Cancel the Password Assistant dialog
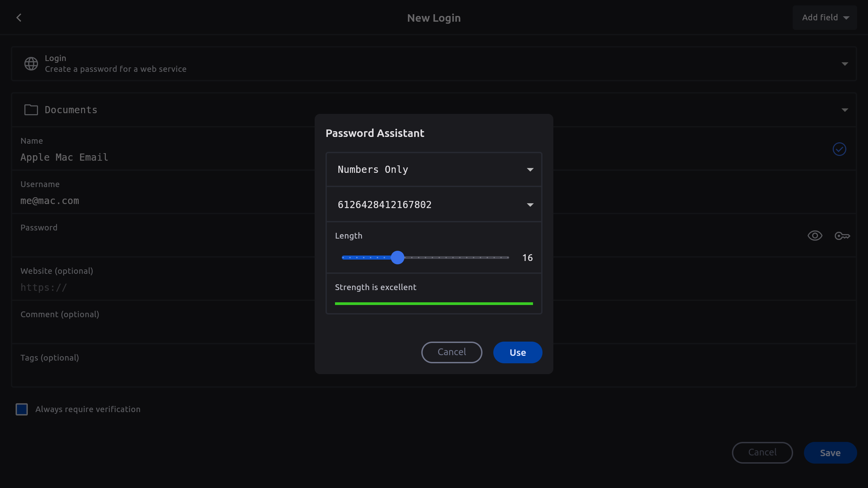Image resolution: width=868 pixels, height=488 pixels. (452, 352)
